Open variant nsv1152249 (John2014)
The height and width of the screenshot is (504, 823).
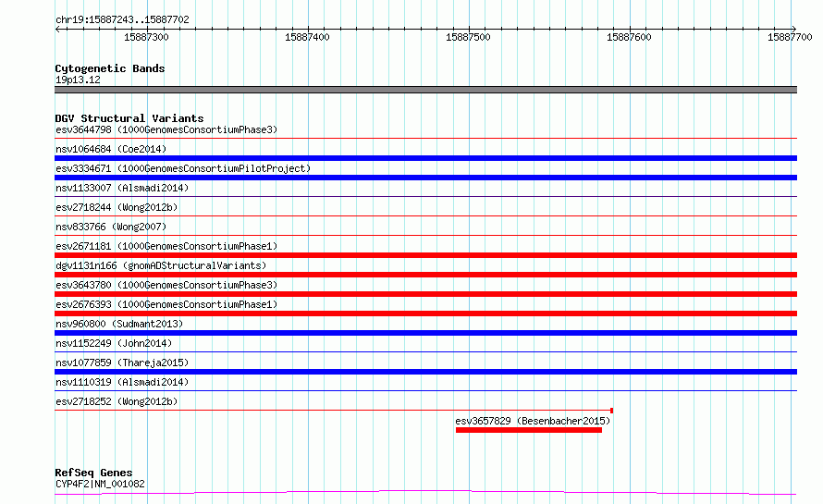tap(114, 343)
